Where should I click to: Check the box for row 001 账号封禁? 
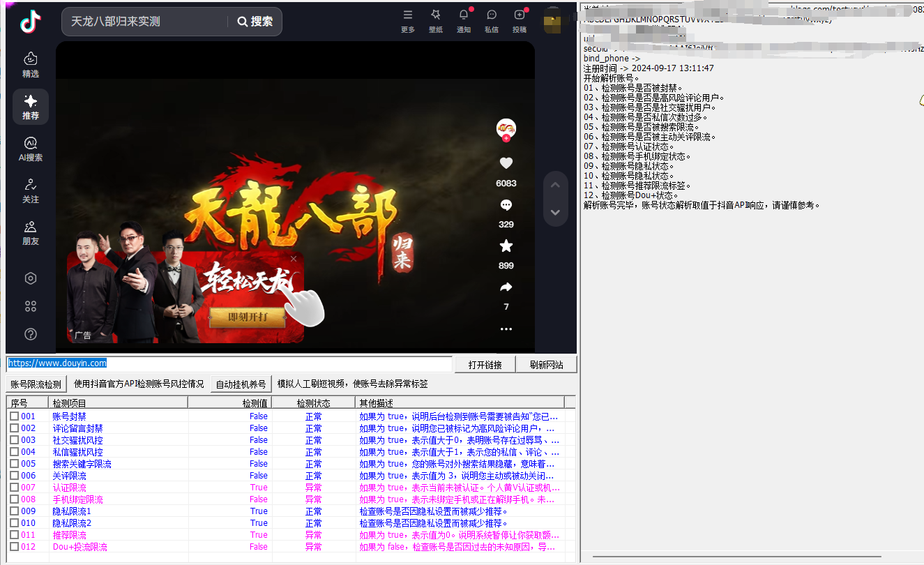[x=15, y=416]
